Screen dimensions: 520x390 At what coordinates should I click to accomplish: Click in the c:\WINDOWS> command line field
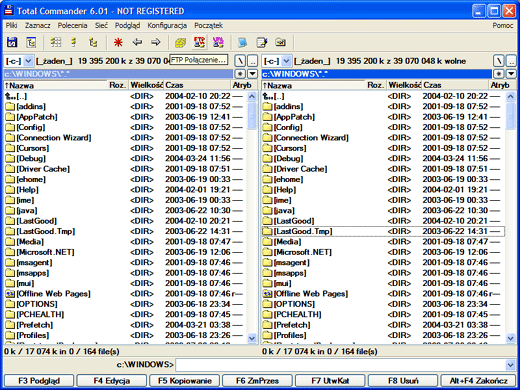click(341, 365)
